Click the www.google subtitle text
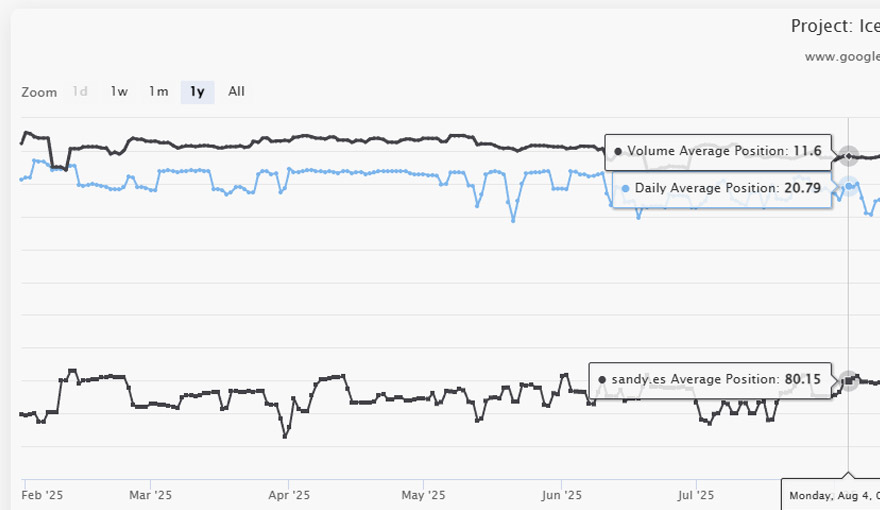The width and height of the screenshot is (880, 510). [x=842, y=57]
